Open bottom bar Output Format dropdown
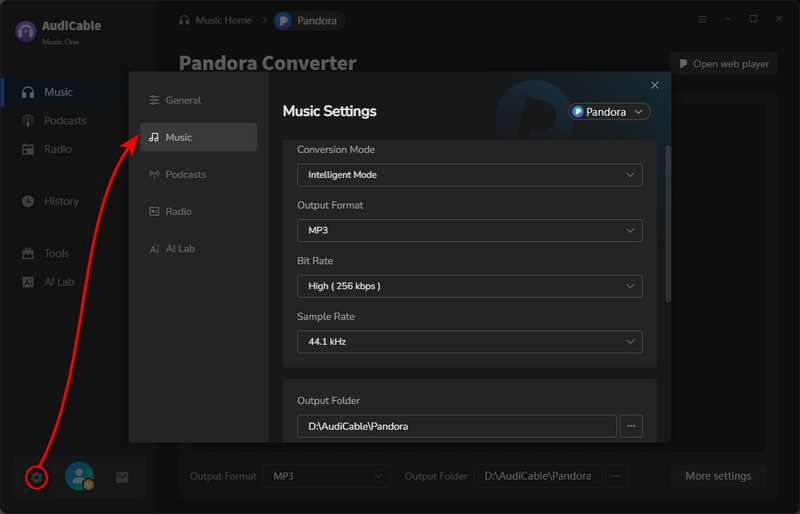 (327, 476)
